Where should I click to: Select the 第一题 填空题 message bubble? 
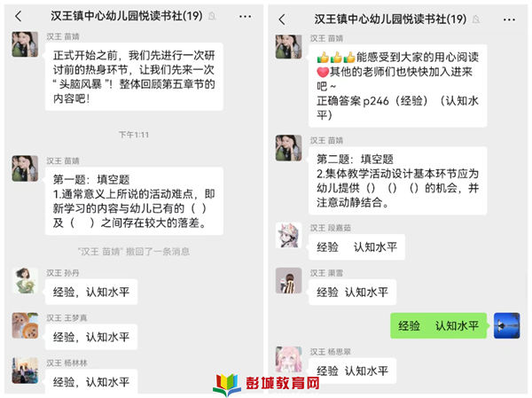(134, 201)
